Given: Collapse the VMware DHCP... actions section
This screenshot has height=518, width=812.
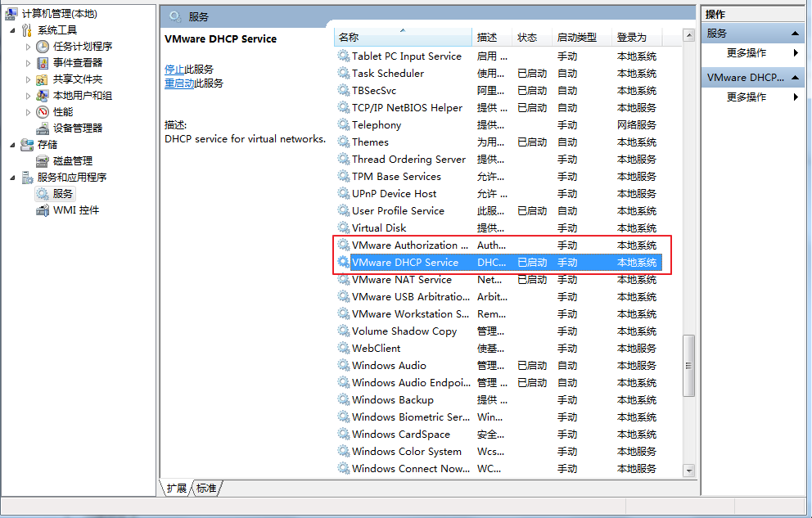Looking at the screenshot, I should (x=795, y=78).
